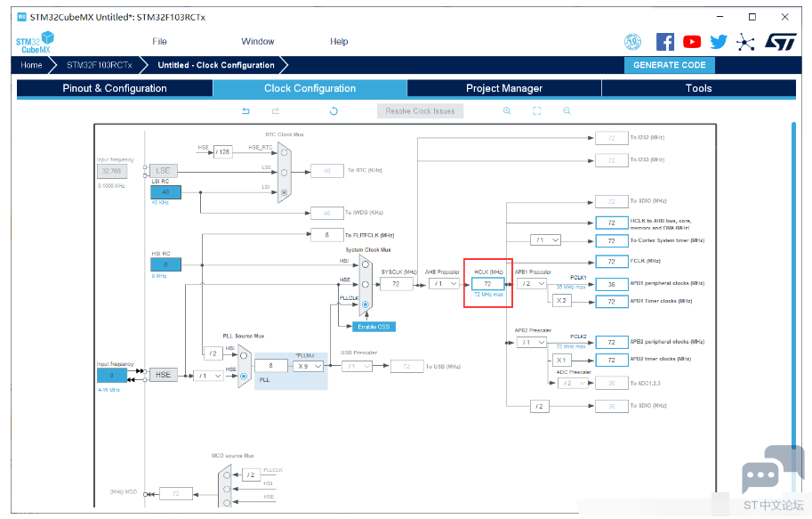This screenshot has height=519, width=812.
Task: Click the HSE input frequency field
Action: [x=112, y=375]
